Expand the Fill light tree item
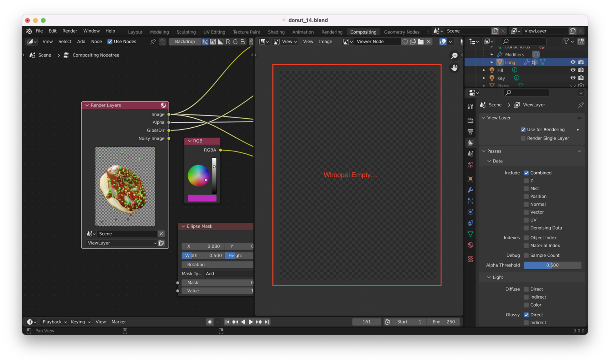Image resolution: width=610 pixels, height=364 pixels. 484,70
